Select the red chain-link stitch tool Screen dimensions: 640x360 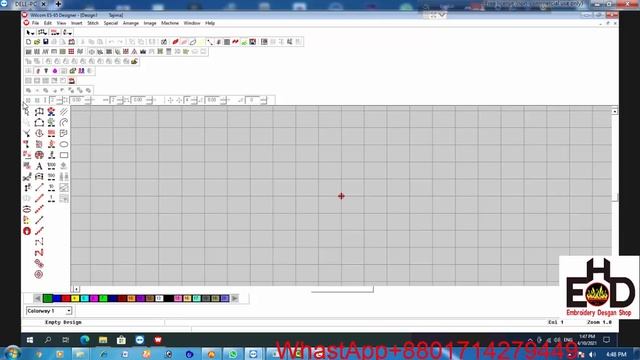[x=39, y=264]
